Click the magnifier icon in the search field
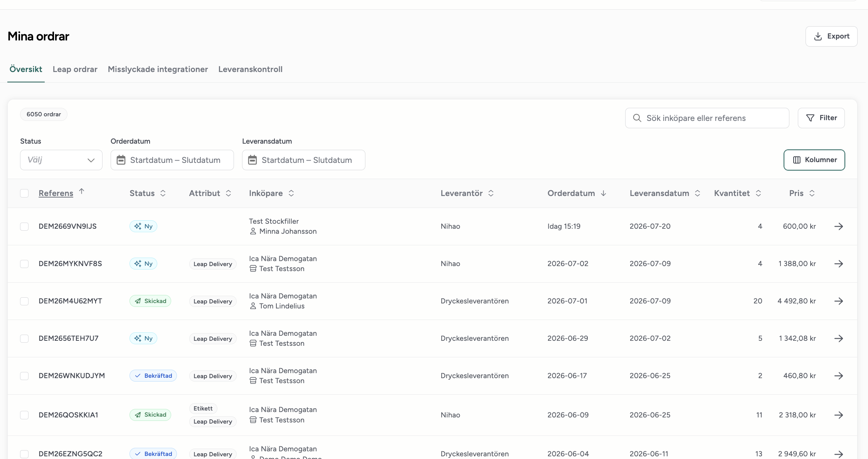This screenshot has width=868, height=459. click(x=637, y=118)
